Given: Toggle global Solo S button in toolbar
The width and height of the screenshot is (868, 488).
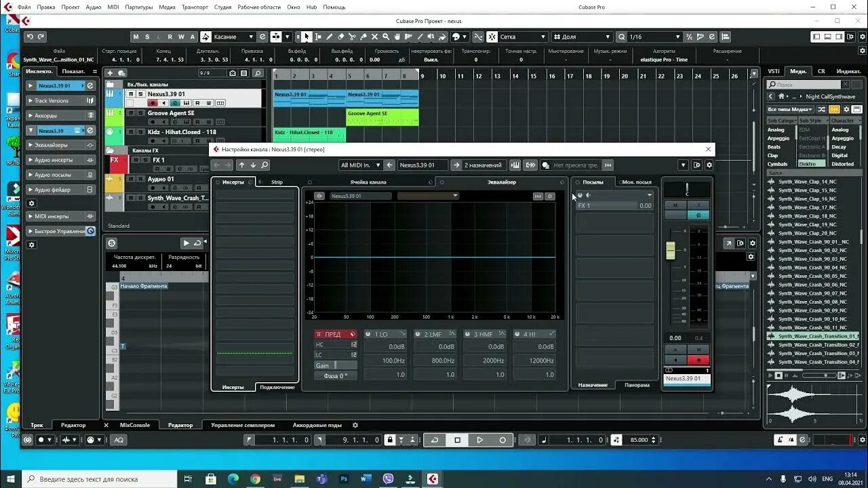Looking at the screenshot, I should click(x=148, y=37).
